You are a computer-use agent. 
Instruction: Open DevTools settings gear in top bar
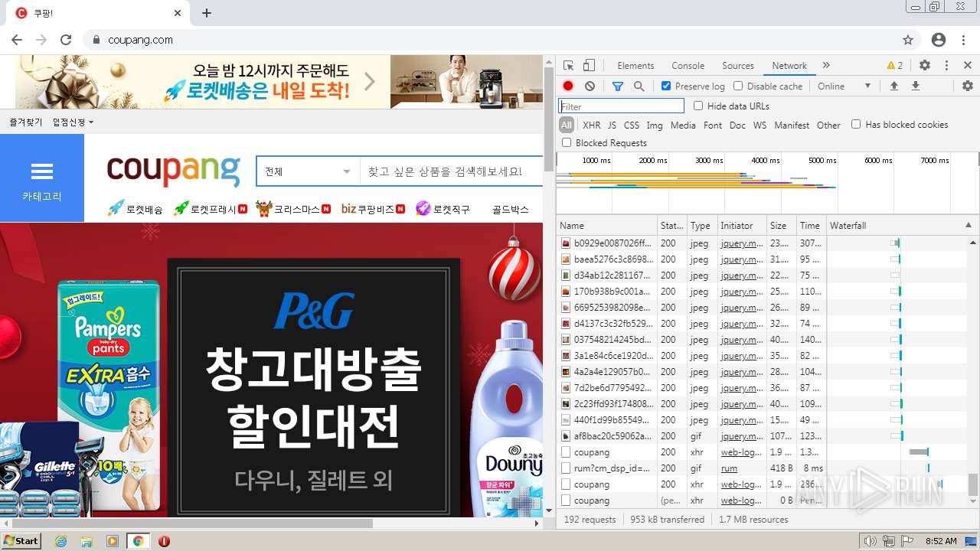925,66
